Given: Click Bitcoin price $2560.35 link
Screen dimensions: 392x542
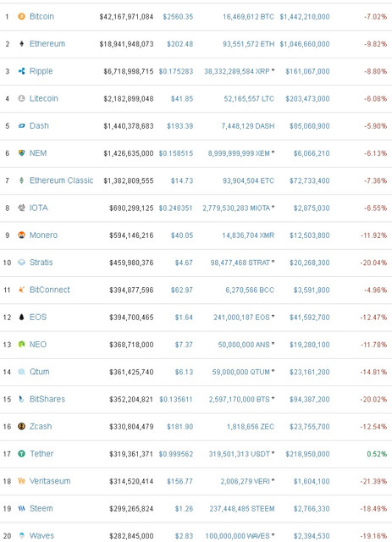Looking at the screenshot, I should pyautogui.click(x=178, y=17).
